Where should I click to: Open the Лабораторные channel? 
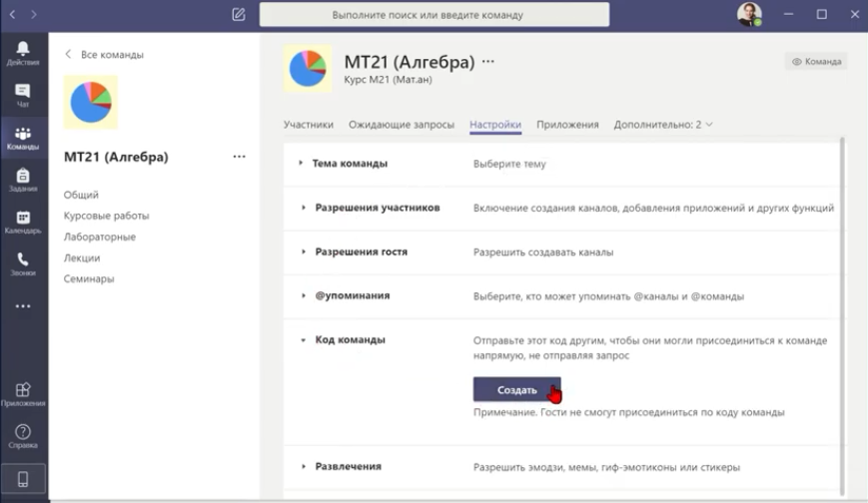(100, 237)
